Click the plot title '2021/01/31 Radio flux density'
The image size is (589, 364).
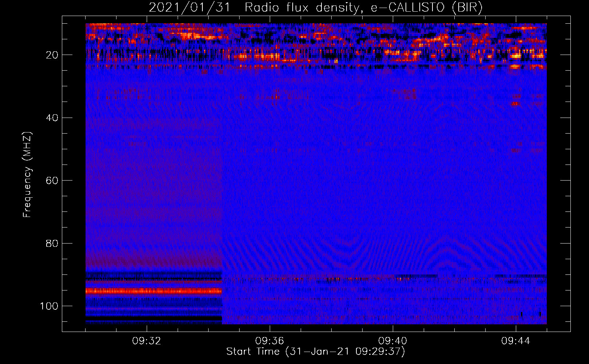tap(316, 7)
